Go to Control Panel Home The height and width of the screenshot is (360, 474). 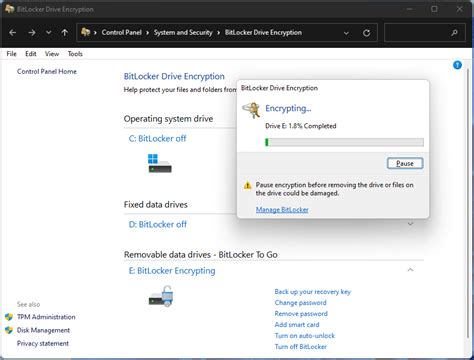click(x=47, y=71)
